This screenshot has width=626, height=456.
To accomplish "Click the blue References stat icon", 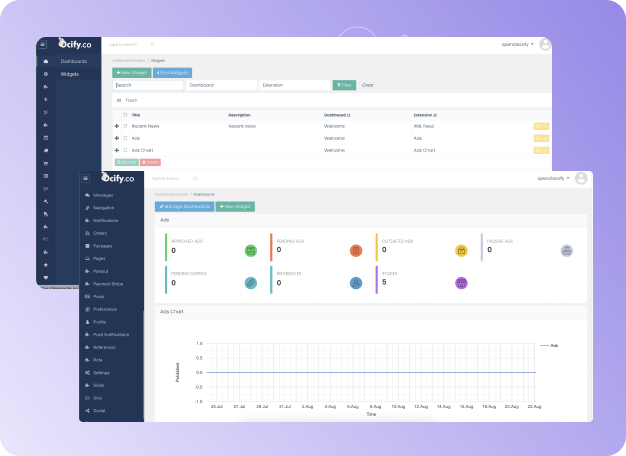I will pos(355,283).
